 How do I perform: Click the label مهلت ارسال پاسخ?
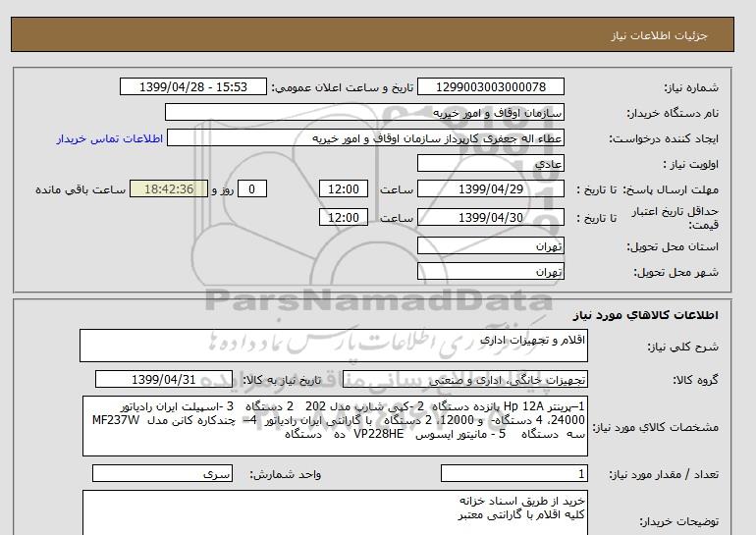[671, 189]
